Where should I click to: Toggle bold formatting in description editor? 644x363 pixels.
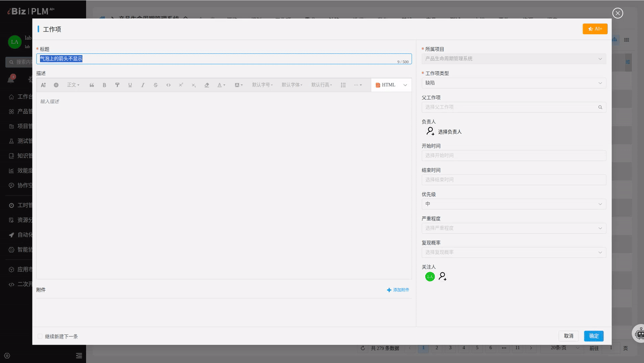(x=105, y=85)
